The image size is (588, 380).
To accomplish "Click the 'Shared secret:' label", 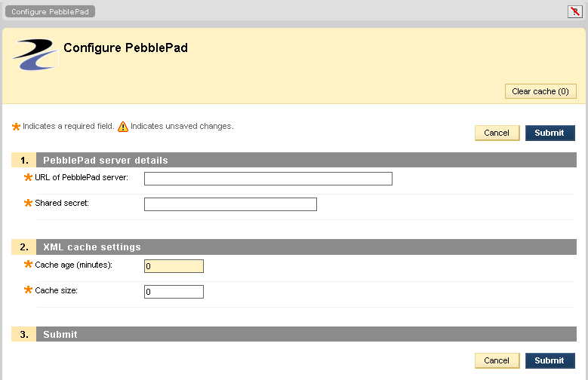I will click(62, 203).
